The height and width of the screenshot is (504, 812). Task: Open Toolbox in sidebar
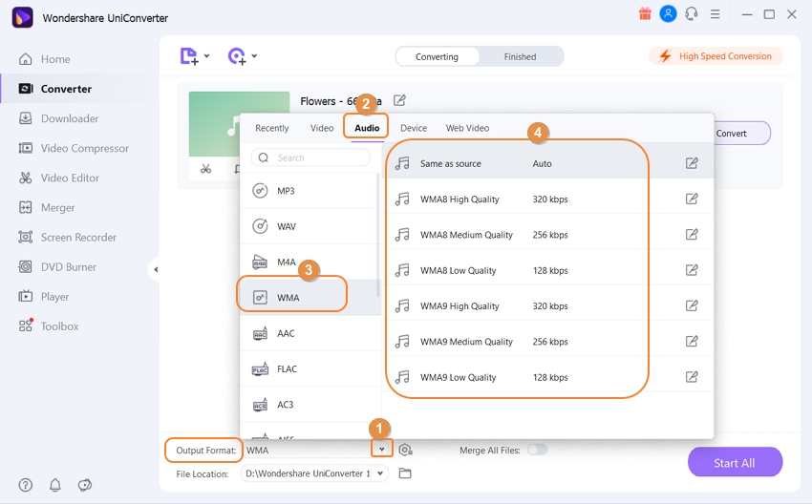click(x=49, y=326)
